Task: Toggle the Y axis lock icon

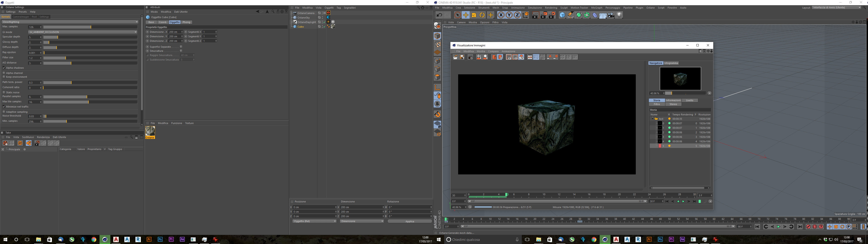Action: (509, 15)
